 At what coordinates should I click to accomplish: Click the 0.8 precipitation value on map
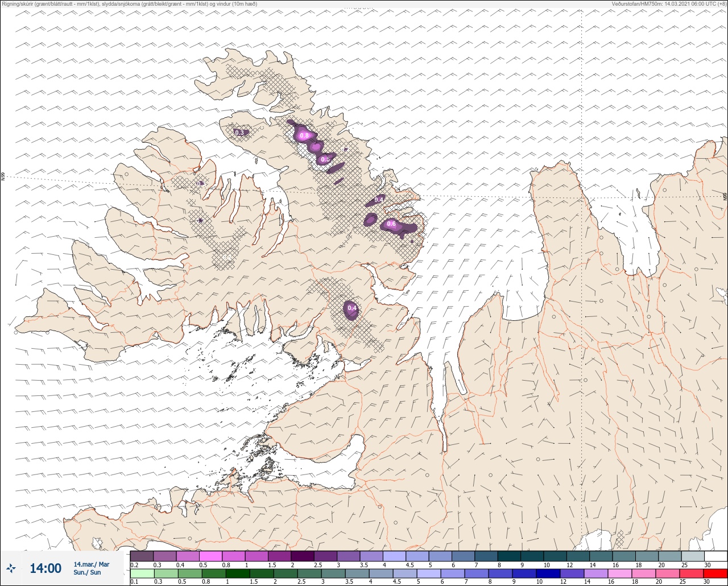coord(304,135)
